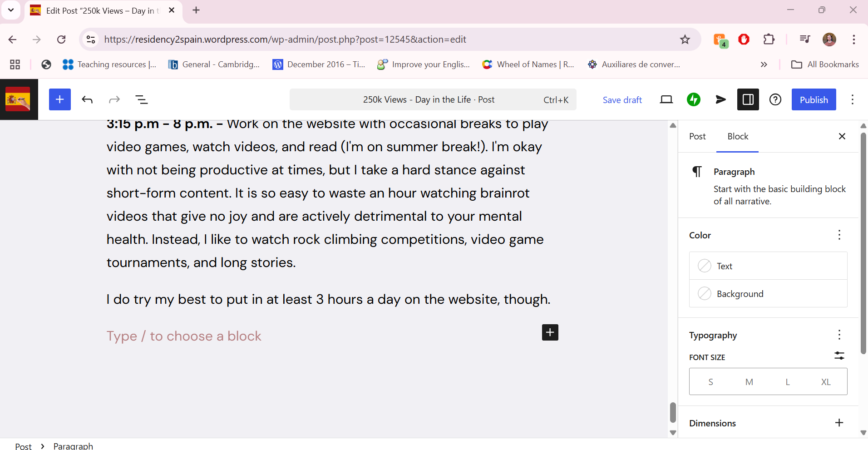The image size is (868, 450).
Task: Open the device preview laptop icon
Action: [x=666, y=99]
